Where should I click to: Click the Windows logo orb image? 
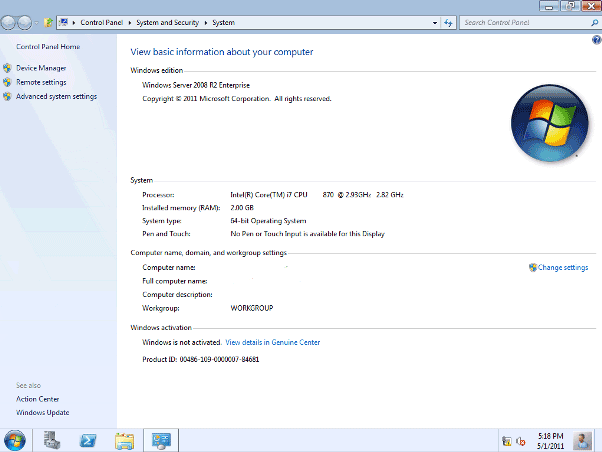(549, 123)
